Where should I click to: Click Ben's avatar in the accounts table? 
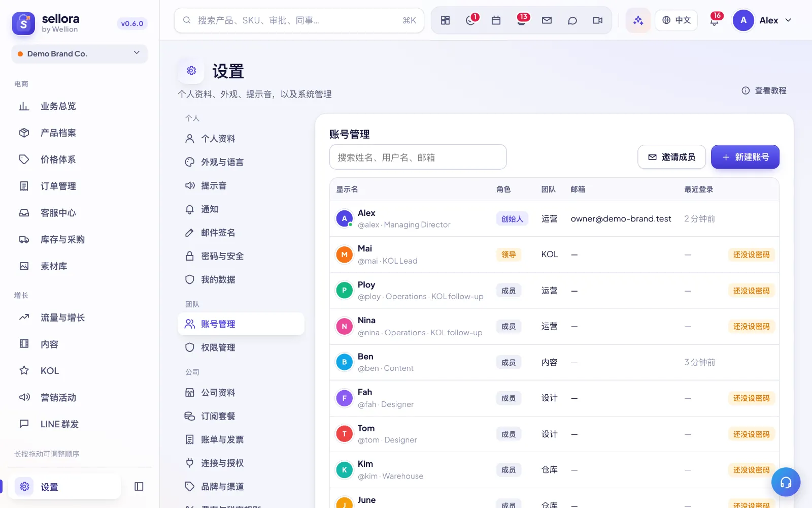pos(345,362)
